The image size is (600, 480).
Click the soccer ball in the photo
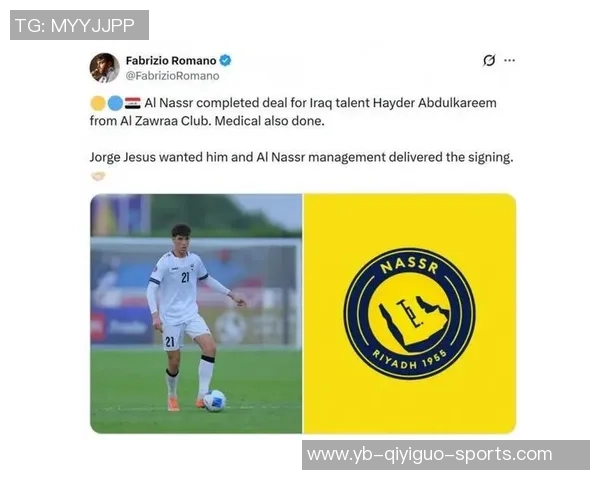[x=215, y=400]
